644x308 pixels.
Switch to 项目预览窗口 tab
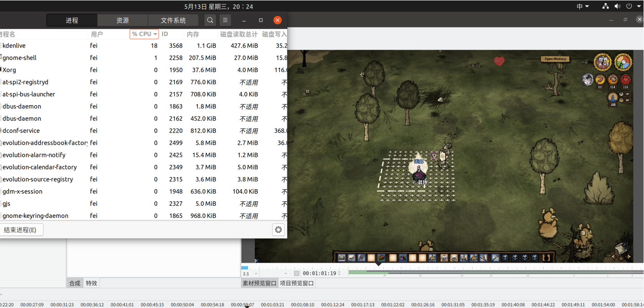[297, 283]
